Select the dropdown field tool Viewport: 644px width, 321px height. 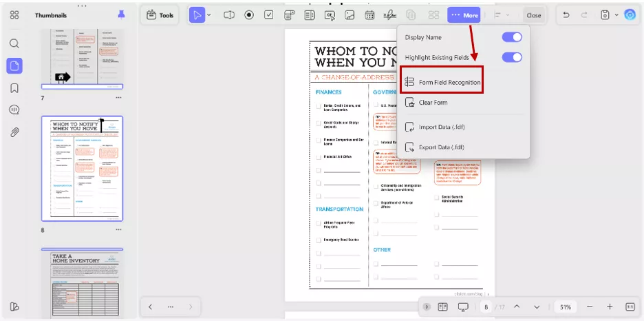coord(289,15)
